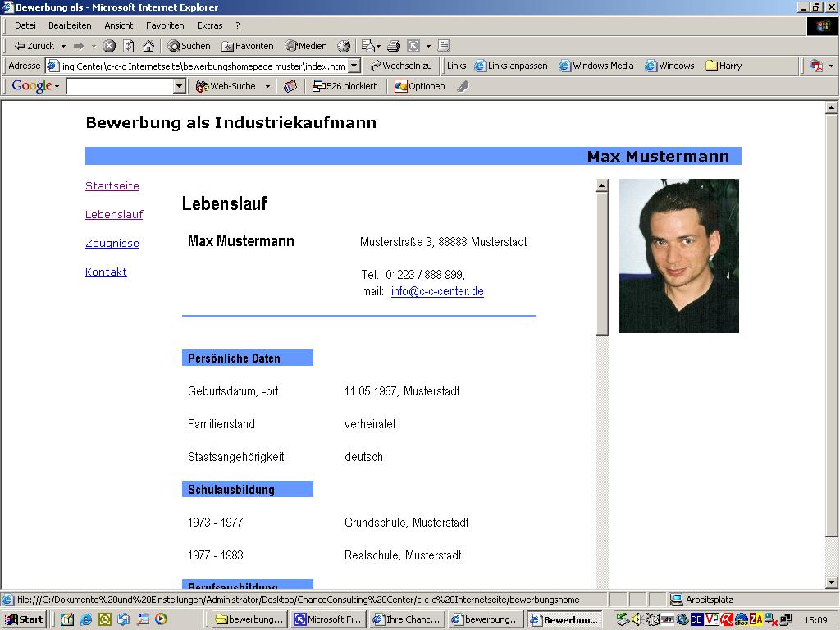Open the Web-Suche dropdown arrow
840x630 pixels.
(x=269, y=85)
